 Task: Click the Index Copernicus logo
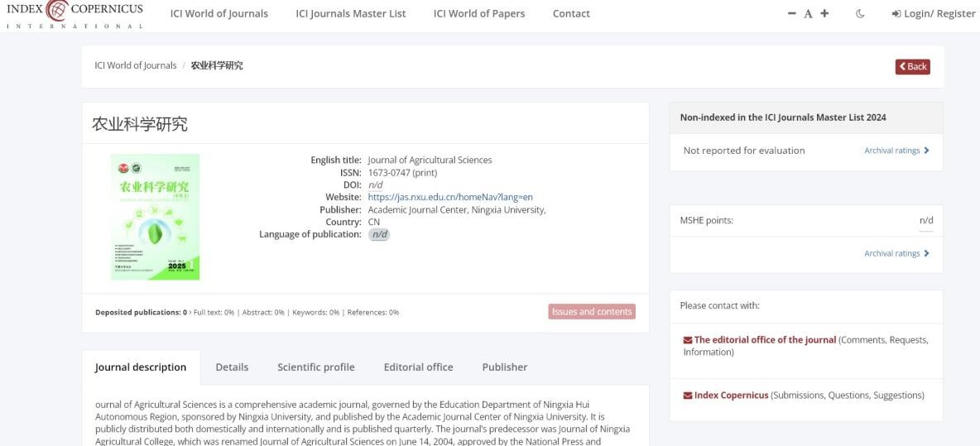click(x=74, y=14)
